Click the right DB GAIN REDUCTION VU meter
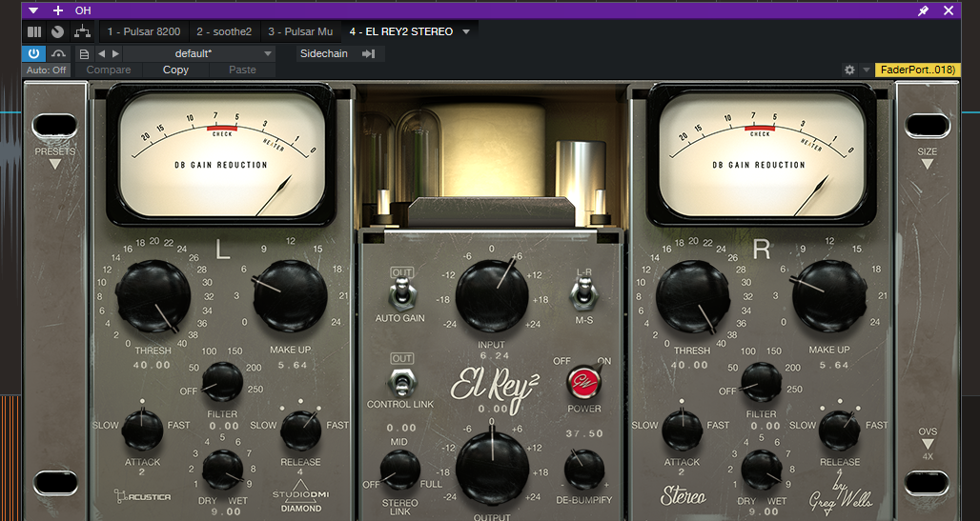This screenshot has height=521, width=980. pyautogui.click(x=762, y=154)
